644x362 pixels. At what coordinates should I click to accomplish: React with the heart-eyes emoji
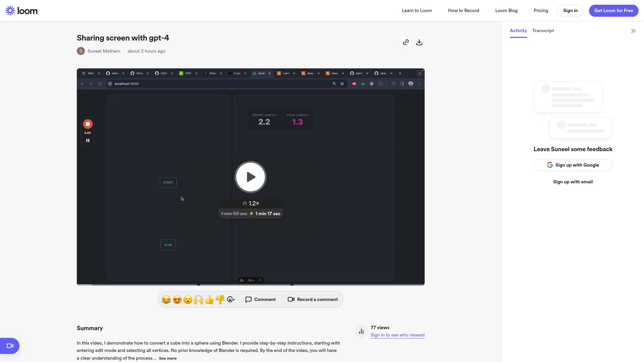click(177, 300)
